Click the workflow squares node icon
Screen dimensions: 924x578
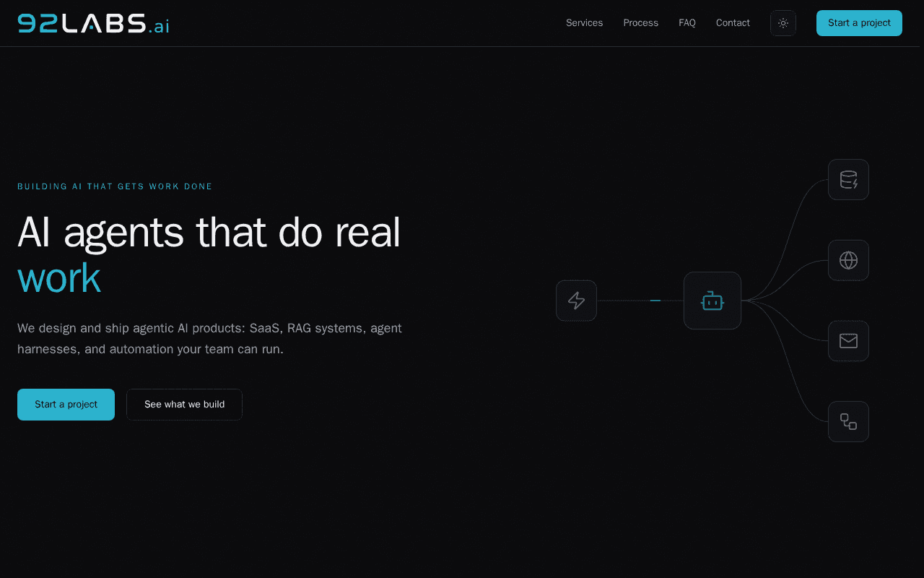(x=848, y=422)
